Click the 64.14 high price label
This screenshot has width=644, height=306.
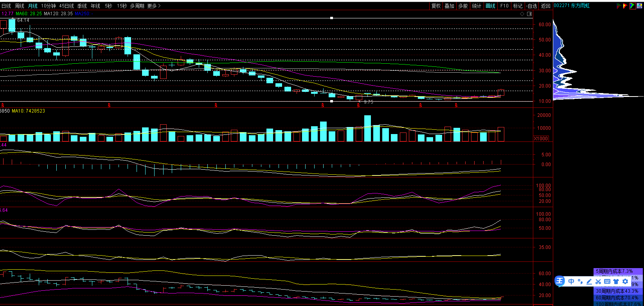click(x=23, y=20)
